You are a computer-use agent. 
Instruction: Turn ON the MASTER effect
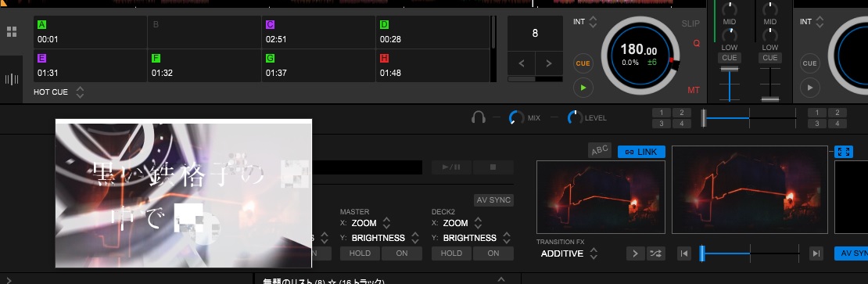pos(402,253)
